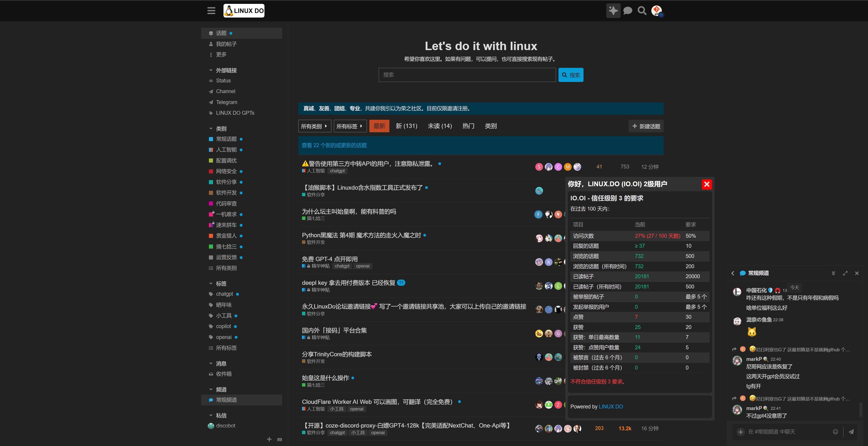Screen dimensions: 868x446
Task: Open the user avatar profile menu
Action: tap(656, 11)
